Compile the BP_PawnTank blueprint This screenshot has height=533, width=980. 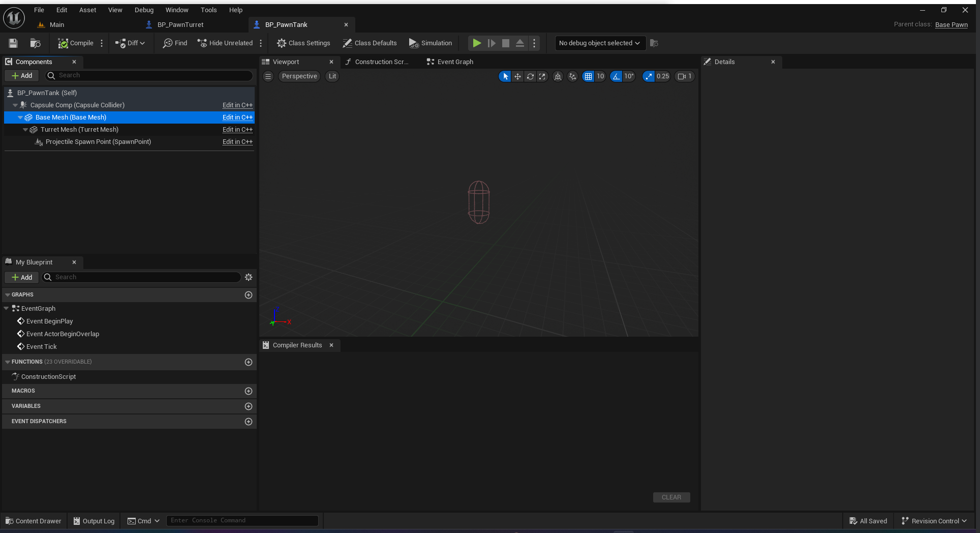pos(76,43)
